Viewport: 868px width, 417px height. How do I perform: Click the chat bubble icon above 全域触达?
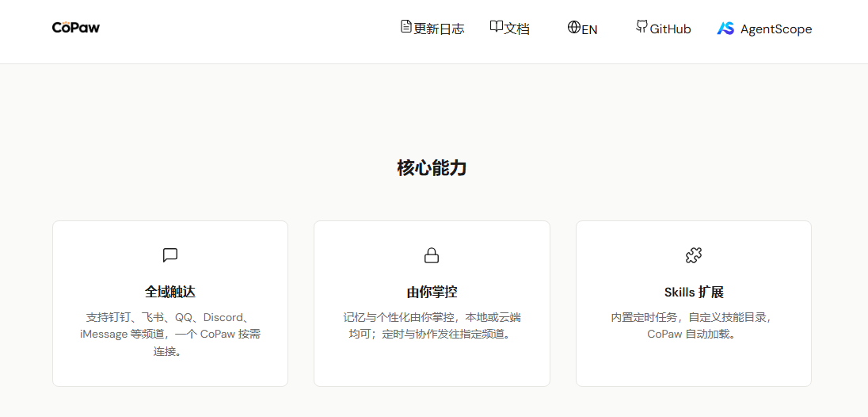pos(170,255)
